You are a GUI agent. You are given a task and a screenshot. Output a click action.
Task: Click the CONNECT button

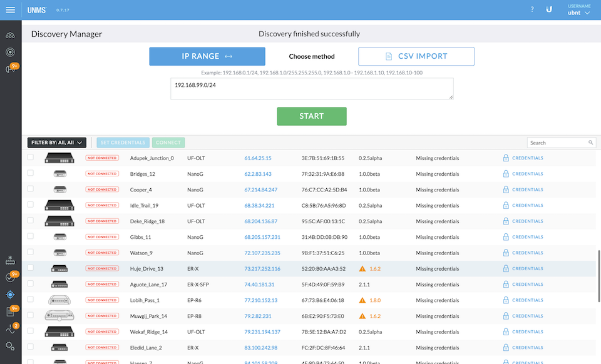point(168,143)
